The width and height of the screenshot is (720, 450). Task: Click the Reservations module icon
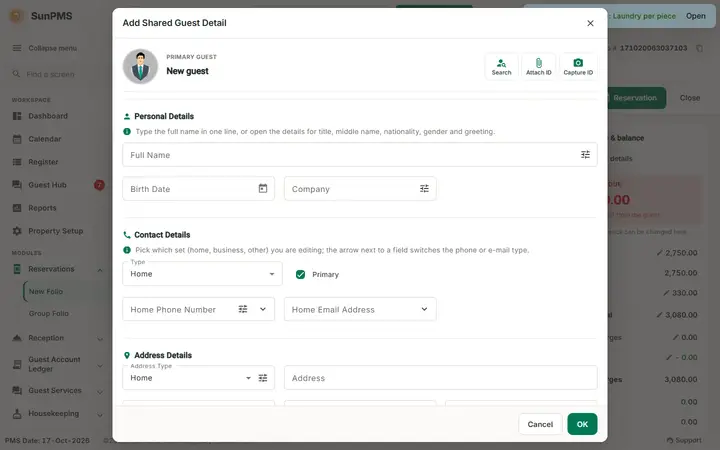click(x=17, y=269)
